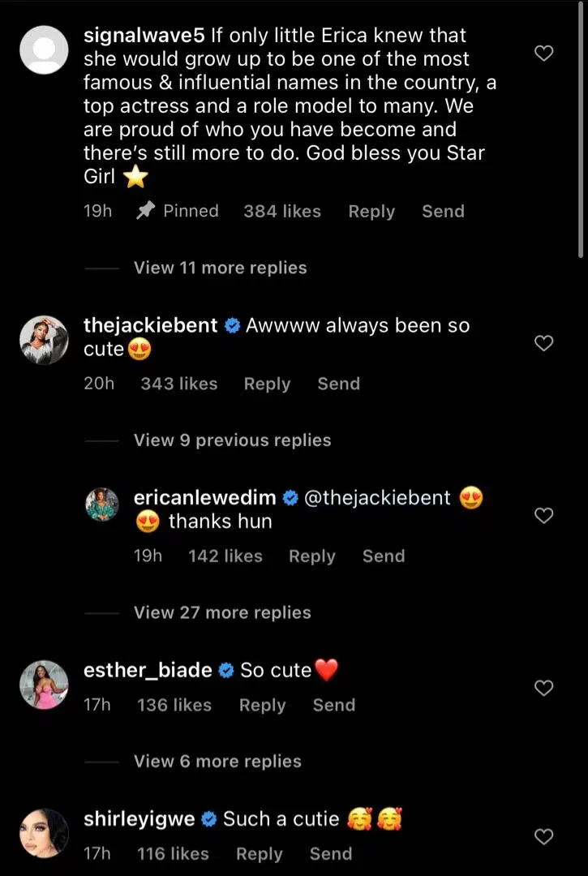
Task: Open shirleyigwe's profile picture
Action: point(43,833)
